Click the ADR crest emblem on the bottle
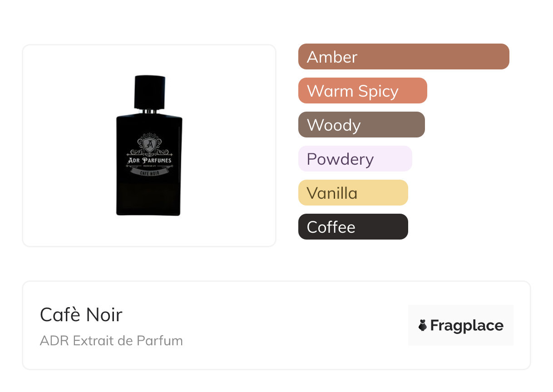This screenshot has height=392, width=553. 149,145
